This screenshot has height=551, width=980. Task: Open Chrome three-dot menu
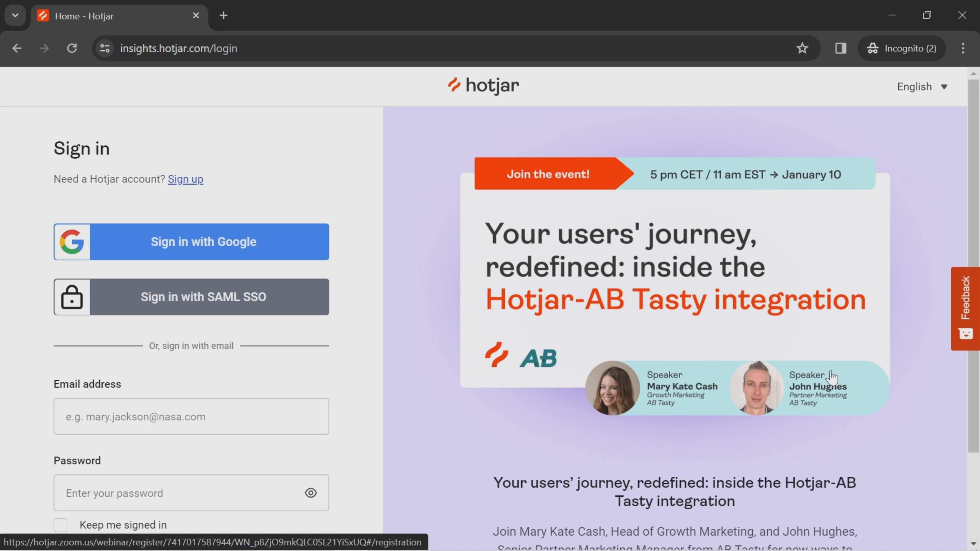point(963,48)
